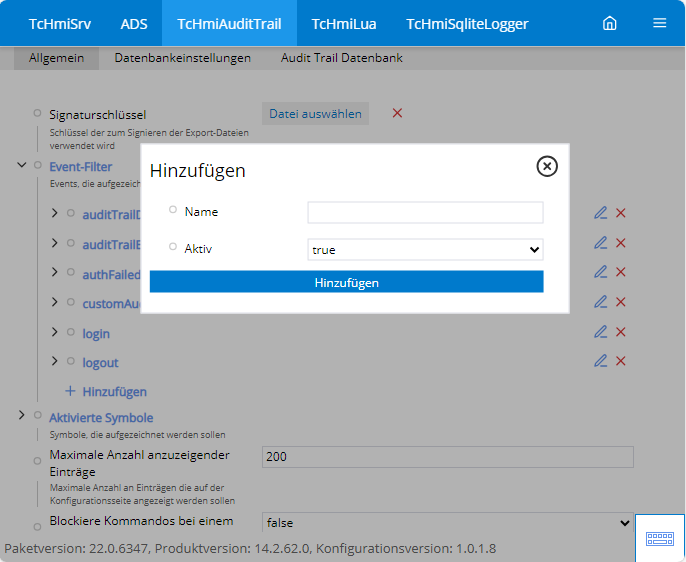686x562 pixels.
Task: Click the red X next to Signaturschlüssel
Action: coord(397,113)
